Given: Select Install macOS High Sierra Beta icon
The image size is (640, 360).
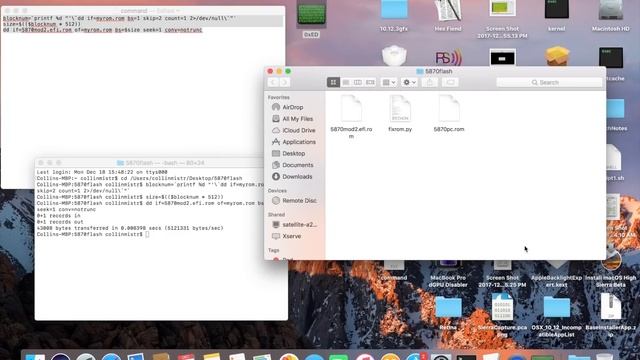Looking at the screenshot, I should 611,269.
